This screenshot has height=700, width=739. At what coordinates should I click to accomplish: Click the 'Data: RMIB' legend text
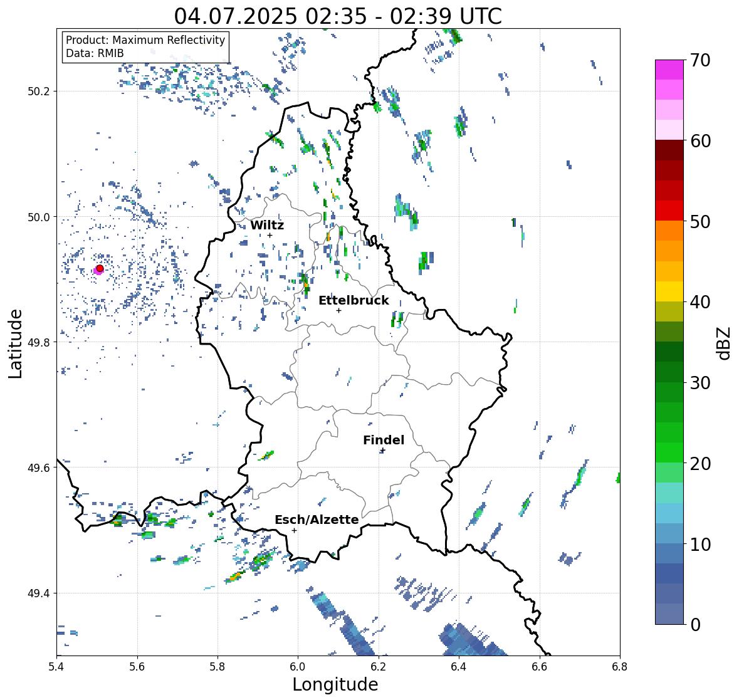pyautogui.click(x=95, y=53)
